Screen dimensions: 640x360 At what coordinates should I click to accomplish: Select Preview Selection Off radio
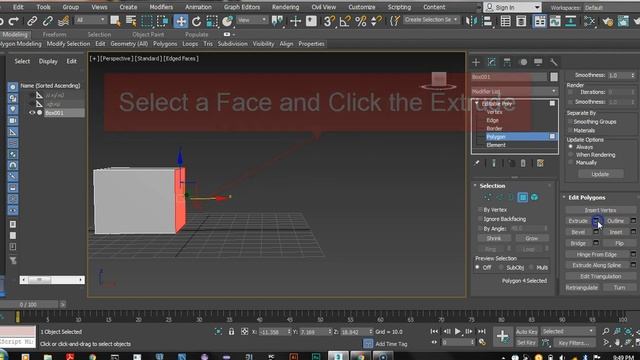pos(477,267)
